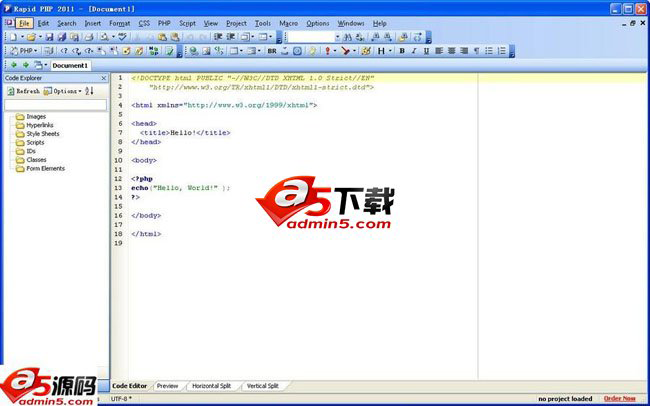The height and width of the screenshot is (406, 650).
Task: Click the binoculars Find icon
Action: (347, 37)
